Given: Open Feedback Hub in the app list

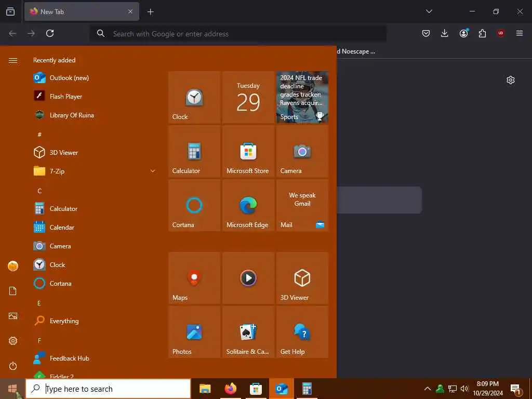Looking at the screenshot, I should click(95, 358).
